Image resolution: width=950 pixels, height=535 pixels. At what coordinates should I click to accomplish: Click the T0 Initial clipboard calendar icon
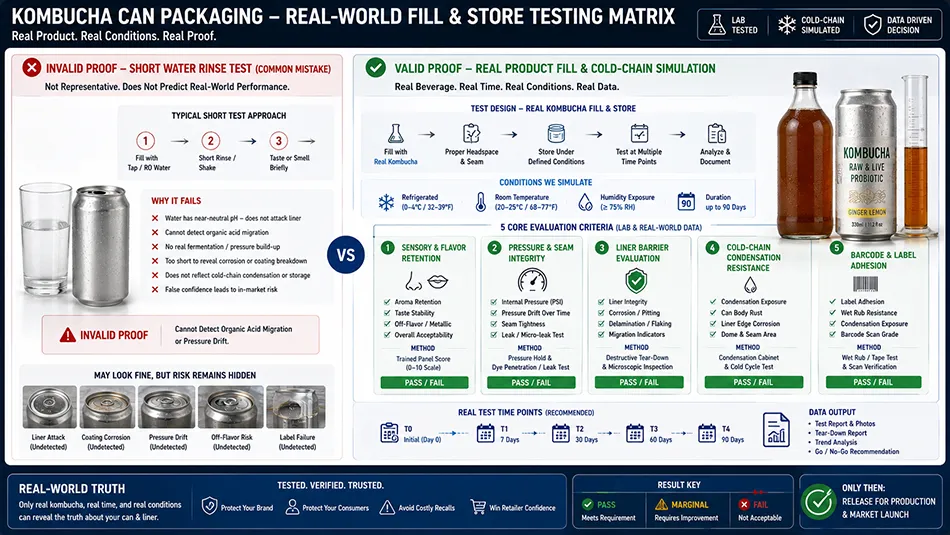pyautogui.click(x=389, y=433)
